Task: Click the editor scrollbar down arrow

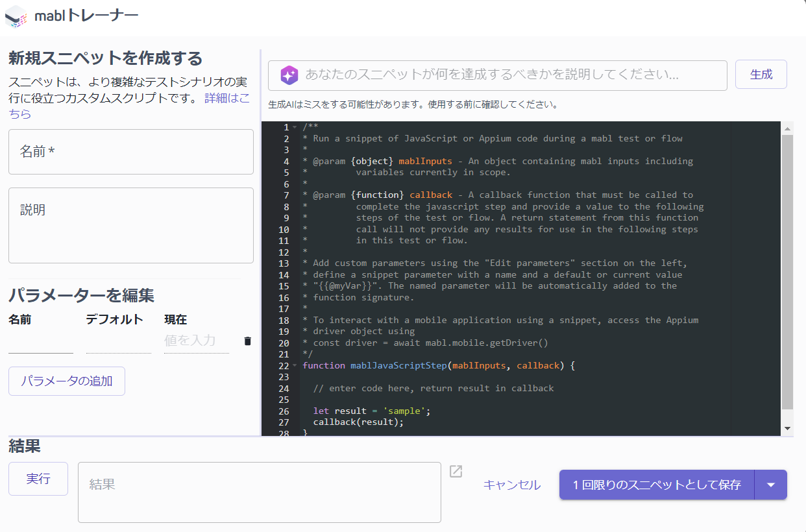Action: 787,429
